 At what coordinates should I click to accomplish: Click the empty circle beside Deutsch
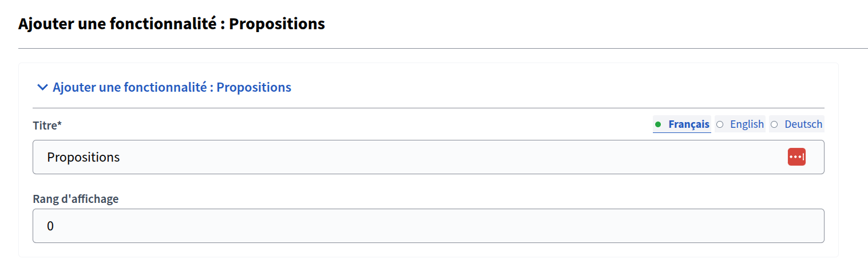[x=774, y=124]
